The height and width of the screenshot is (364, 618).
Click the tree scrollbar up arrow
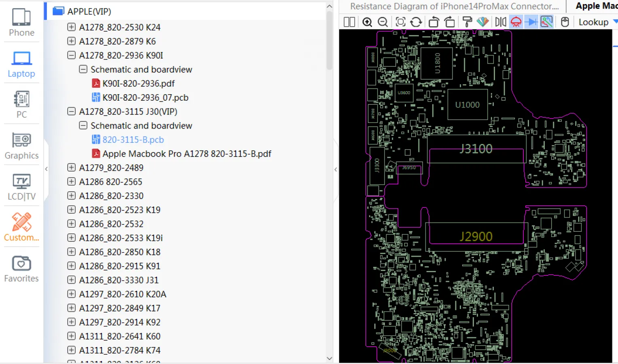[329, 6]
